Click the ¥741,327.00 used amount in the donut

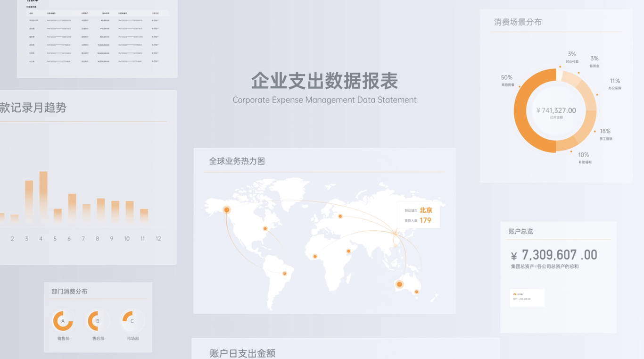[x=556, y=110]
